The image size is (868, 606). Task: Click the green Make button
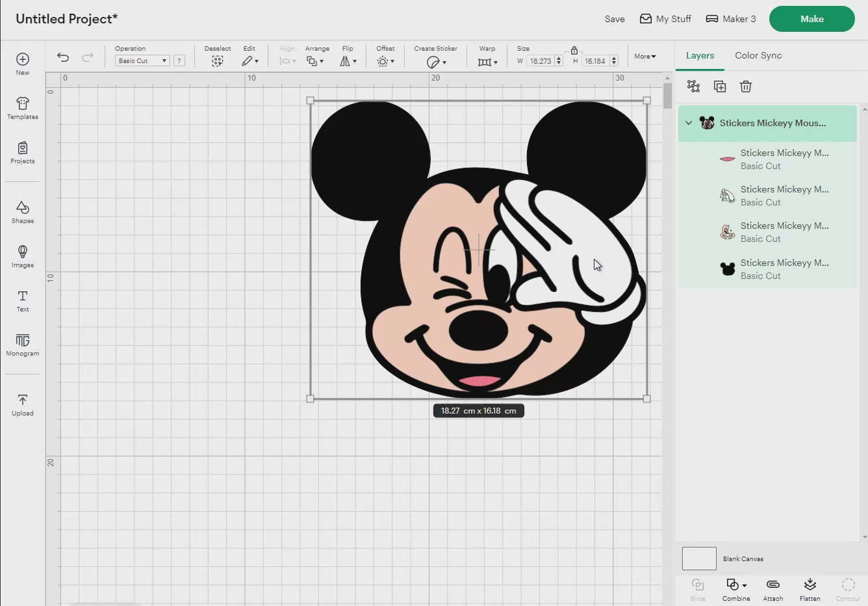tap(811, 19)
